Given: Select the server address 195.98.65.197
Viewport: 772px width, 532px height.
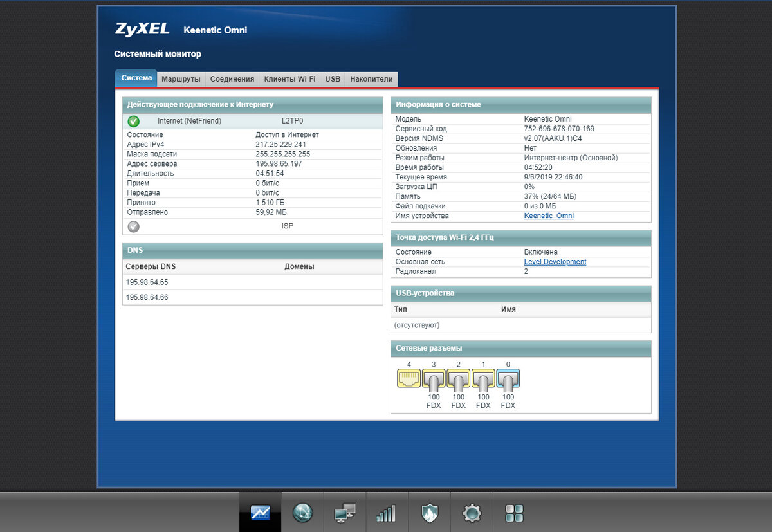Looking at the screenshot, I should pyautogui.click(x=279, y=164).
